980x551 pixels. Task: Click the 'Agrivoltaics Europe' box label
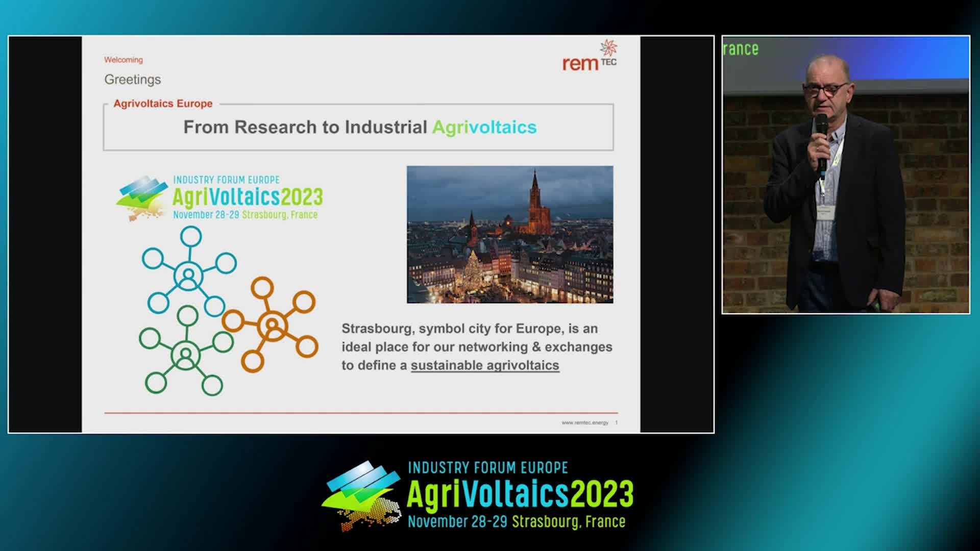click(163, 104)
